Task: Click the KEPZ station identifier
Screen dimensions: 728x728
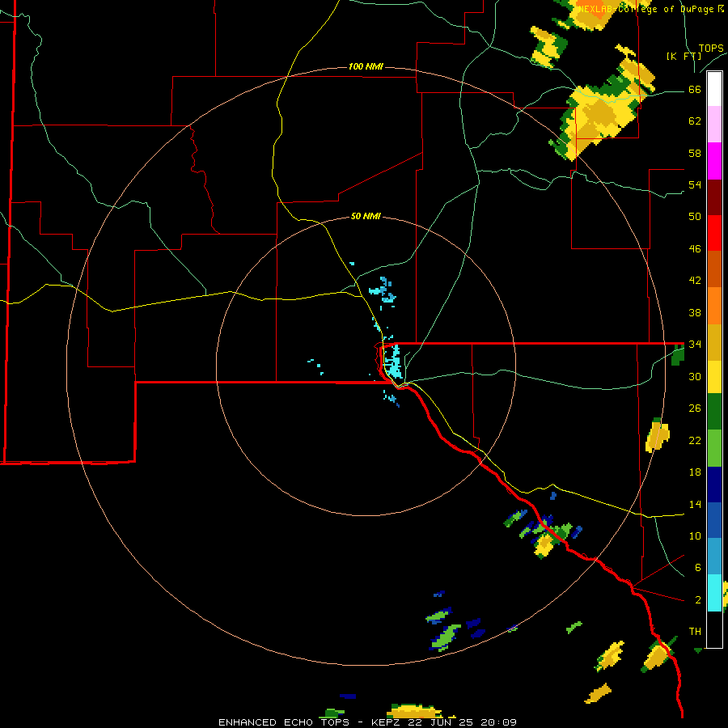Action: [388, 722]
